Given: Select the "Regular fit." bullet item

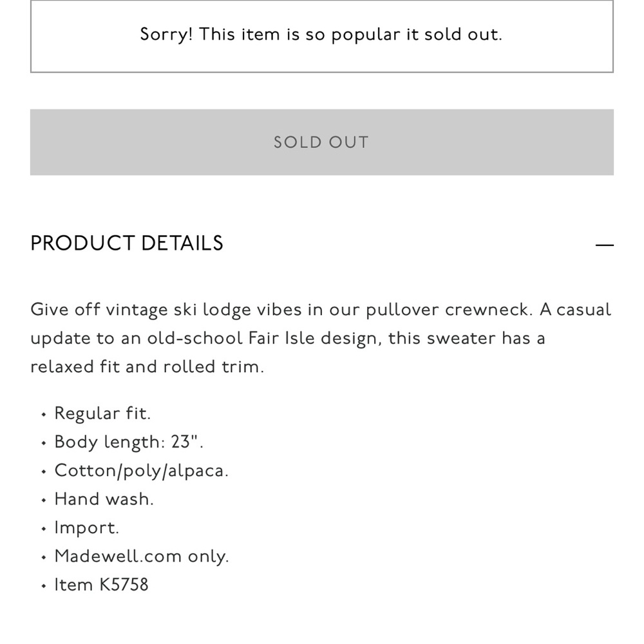Looking at the screenshot, I should [102, 413].
